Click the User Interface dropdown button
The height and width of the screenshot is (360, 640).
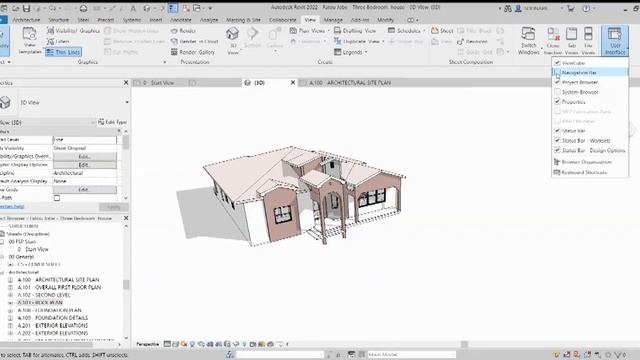(x=615, y=40)
